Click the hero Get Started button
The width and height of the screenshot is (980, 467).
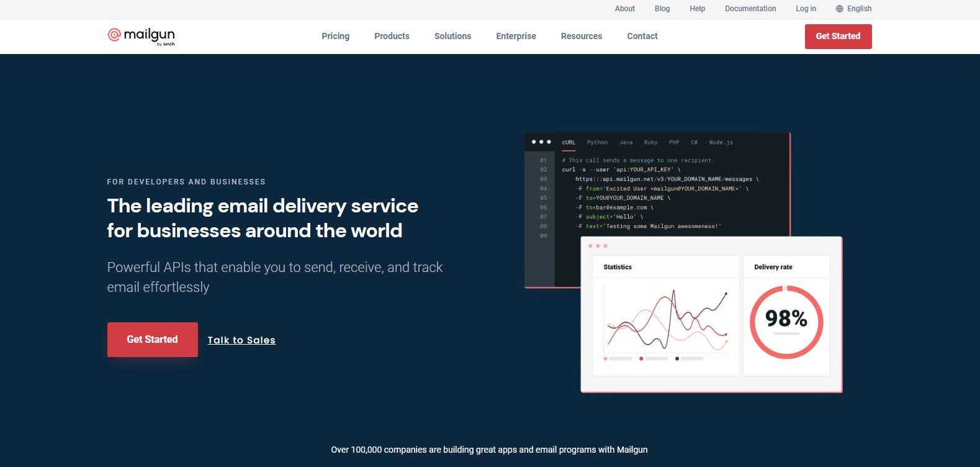coord(153,339)
